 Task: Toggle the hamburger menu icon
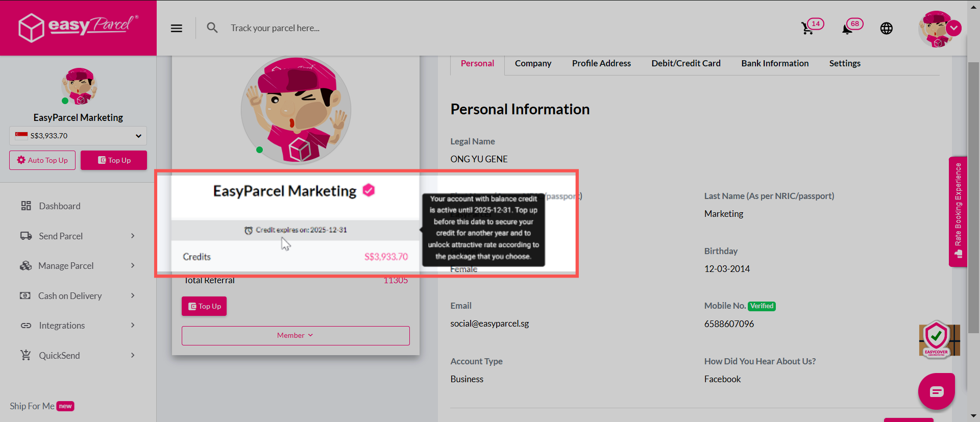point(177,28)
